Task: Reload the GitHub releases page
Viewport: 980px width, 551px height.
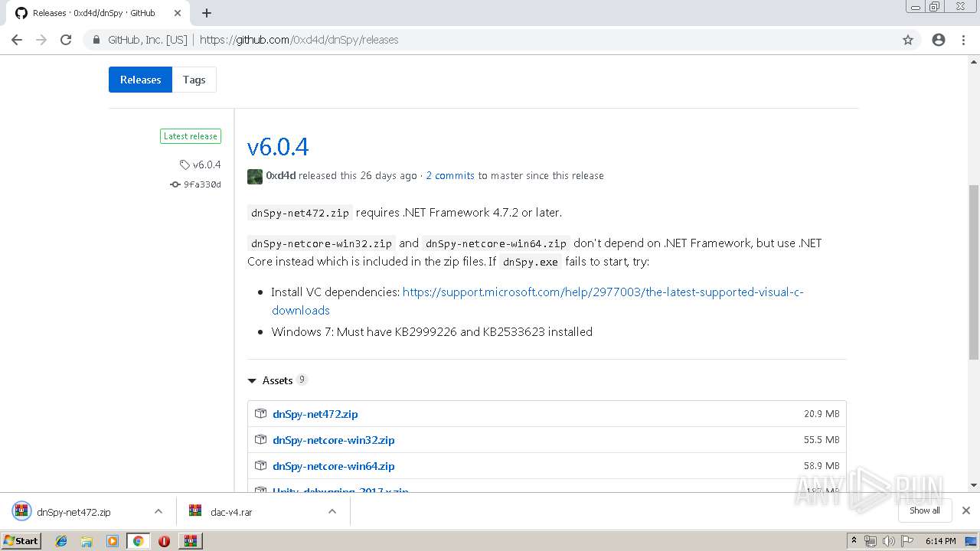Action: coord(66,40)
